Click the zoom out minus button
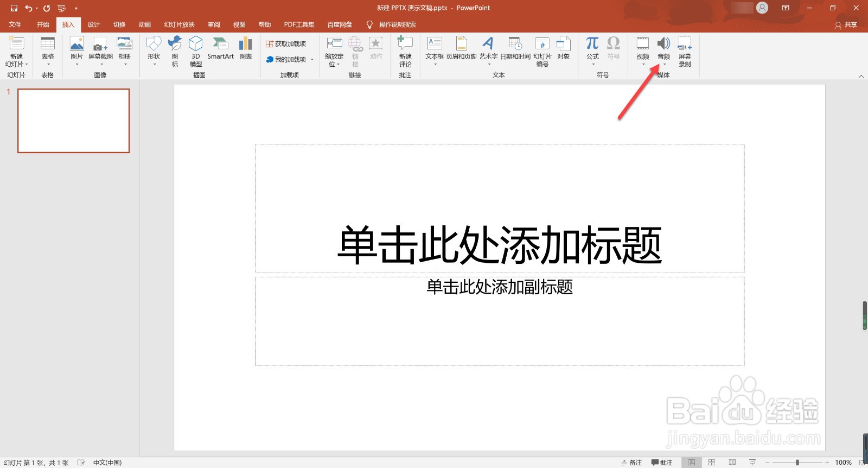Image resolution: width=868 pixels, height=468 pixels. pyautogui.click(x=767, y=463)
